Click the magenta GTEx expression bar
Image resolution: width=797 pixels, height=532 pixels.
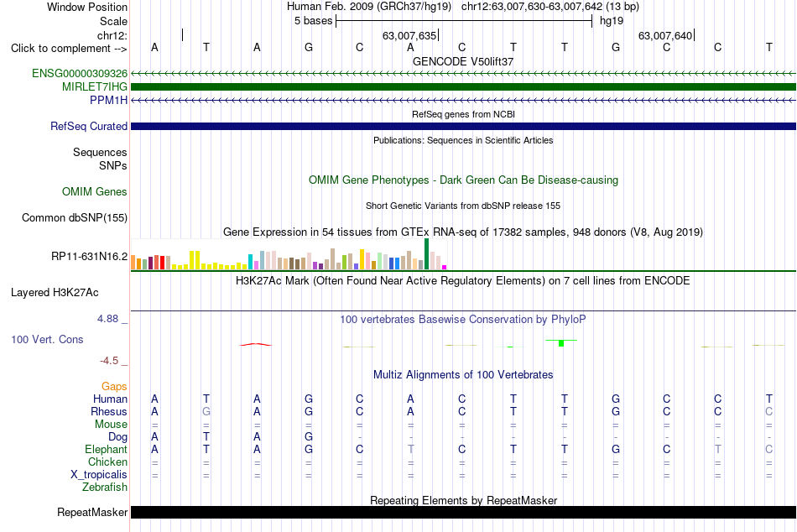point(445,268)
